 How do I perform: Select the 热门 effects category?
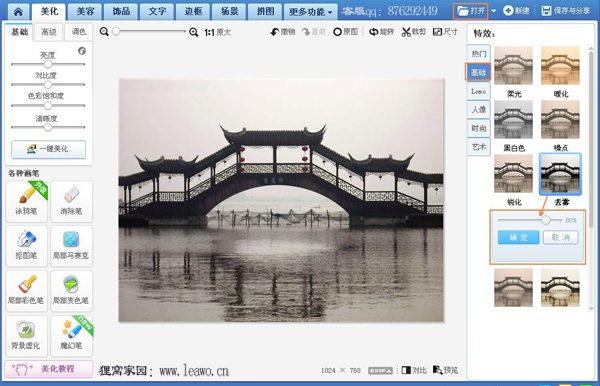coord(478,54)
